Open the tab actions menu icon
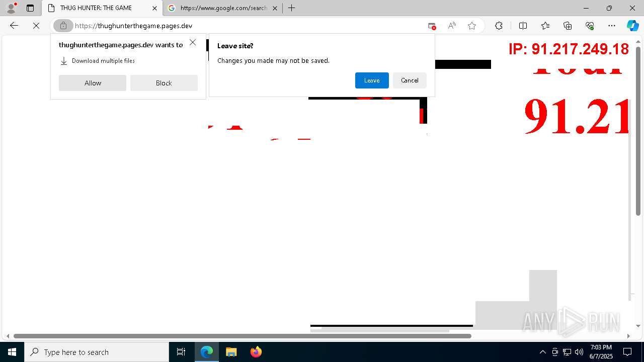Screen dimensions: 644x362 click(30, 8)
